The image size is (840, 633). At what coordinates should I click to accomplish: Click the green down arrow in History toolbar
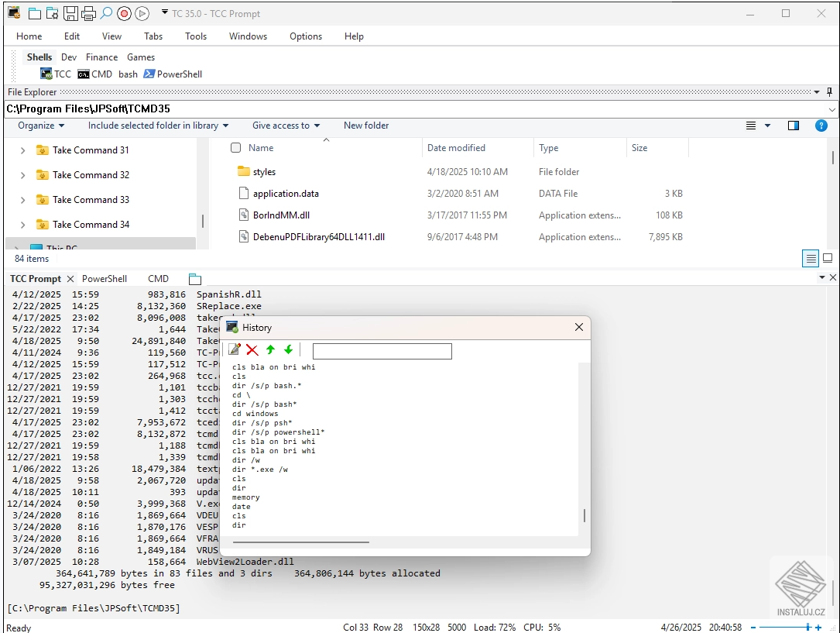289,350
